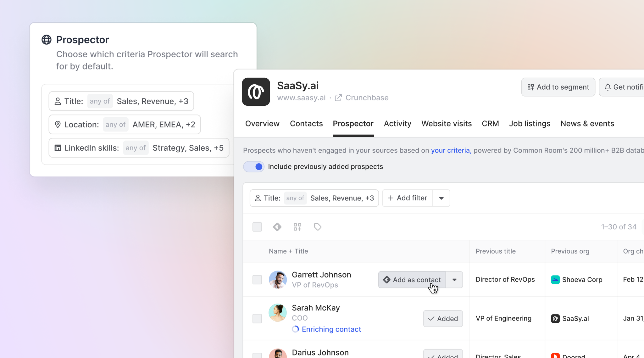Click the add-to-segment grid icon in toolbar
Image resolution: width=644 pixels, height=358 pixels.
point(297,227)
